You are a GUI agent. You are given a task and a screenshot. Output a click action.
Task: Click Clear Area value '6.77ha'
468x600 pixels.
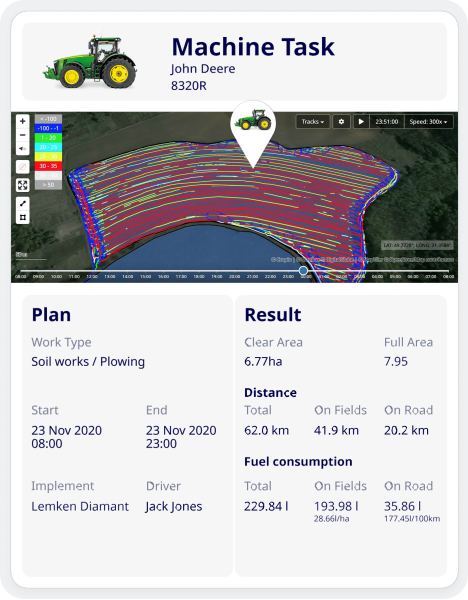tap(263, 362)
